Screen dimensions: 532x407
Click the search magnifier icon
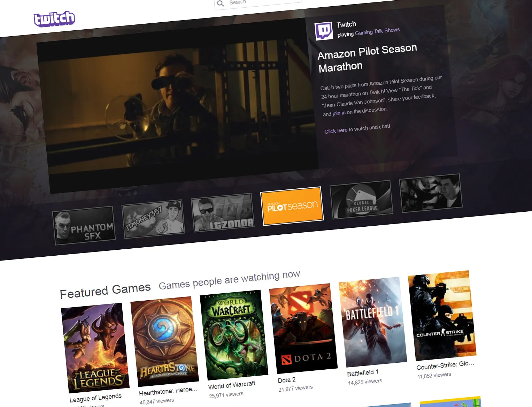tap(221, 3)
